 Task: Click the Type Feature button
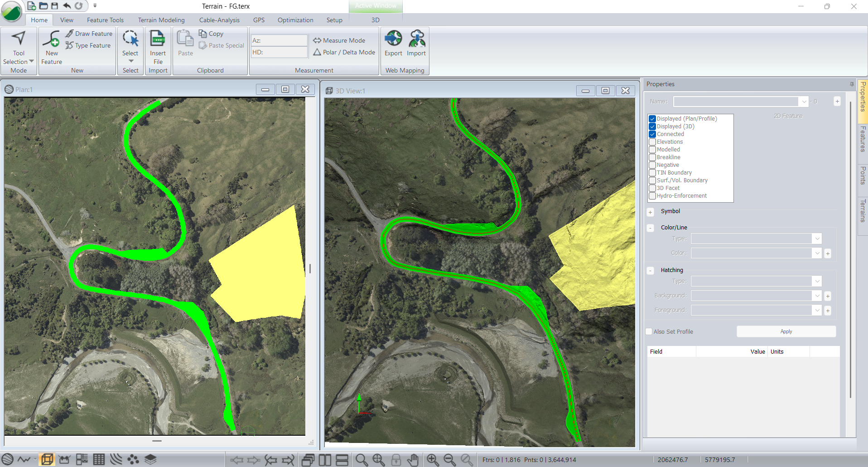coord(88,45)
